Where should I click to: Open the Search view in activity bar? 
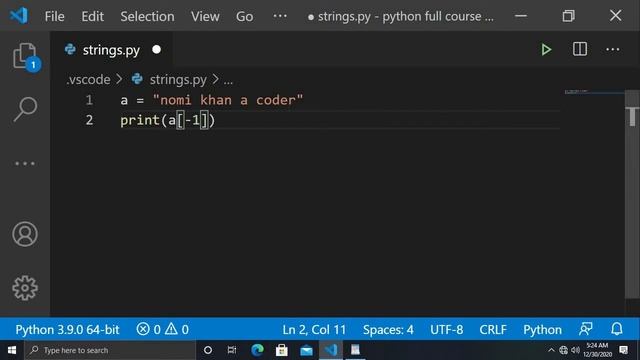[25, 109]
